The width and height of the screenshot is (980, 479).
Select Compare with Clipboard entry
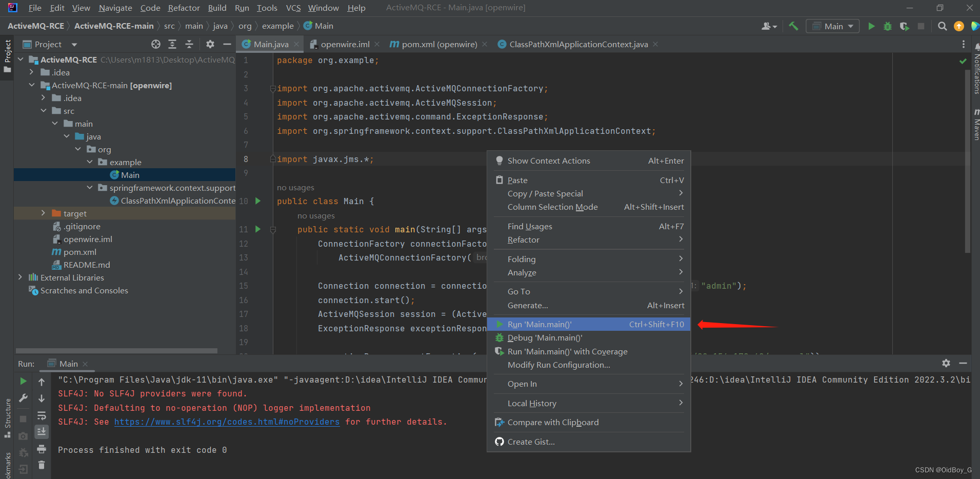tap(589, 423)
